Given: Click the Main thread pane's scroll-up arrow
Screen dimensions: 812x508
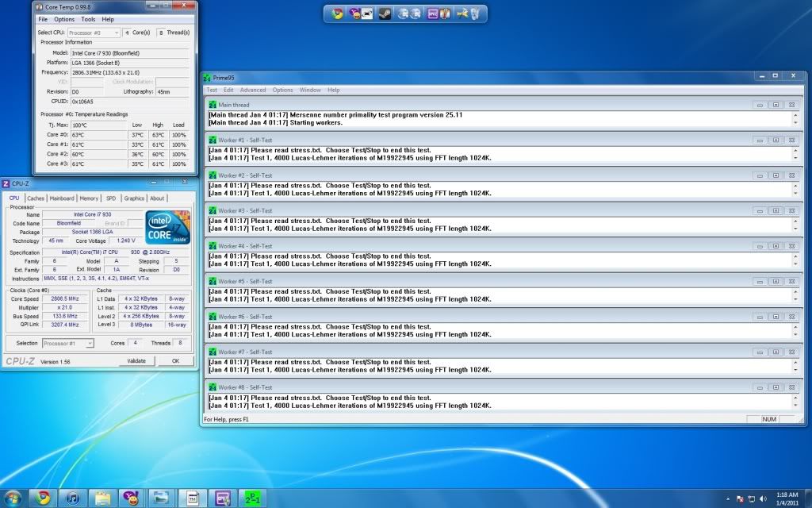Looking at the screenshot, I should point(795,115).
